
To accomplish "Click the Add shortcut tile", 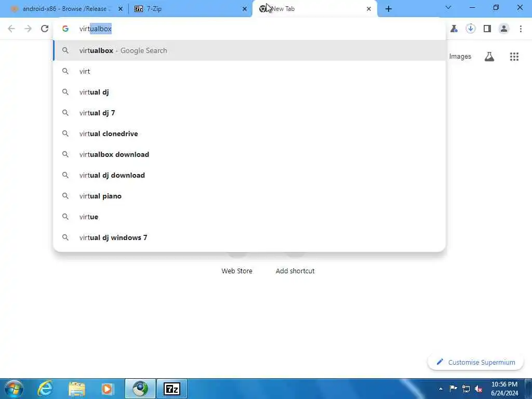I will point(295,271).
